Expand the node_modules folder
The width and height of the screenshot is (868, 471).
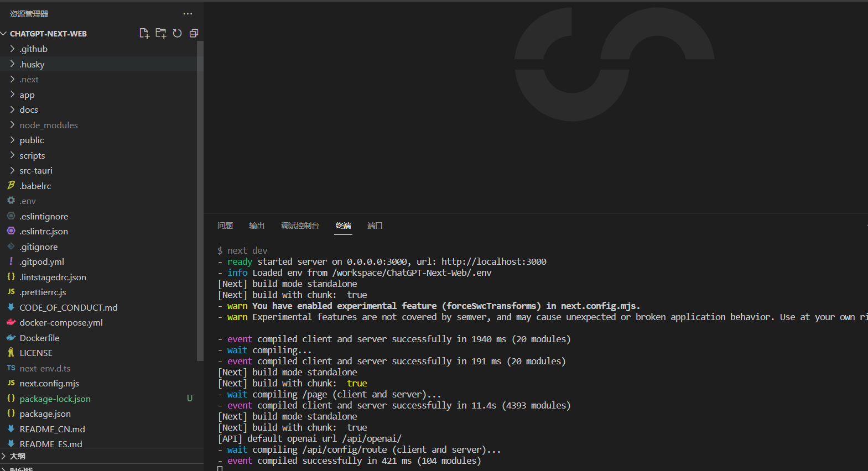pyautogui.click(x=12, y=125)
